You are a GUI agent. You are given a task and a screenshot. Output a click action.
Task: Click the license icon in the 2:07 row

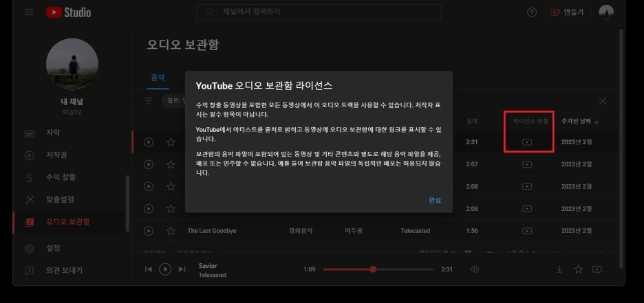point(527,164)
